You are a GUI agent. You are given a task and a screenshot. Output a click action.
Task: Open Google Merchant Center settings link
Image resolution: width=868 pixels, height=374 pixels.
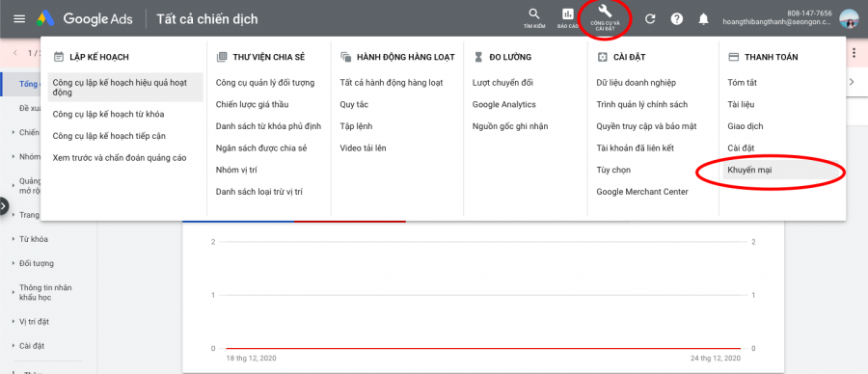click(642, 192)
